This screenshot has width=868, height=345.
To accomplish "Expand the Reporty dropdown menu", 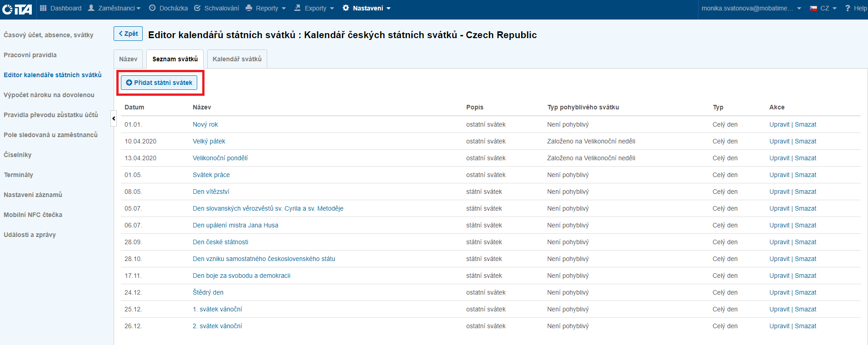I will (x=267, y=8).
